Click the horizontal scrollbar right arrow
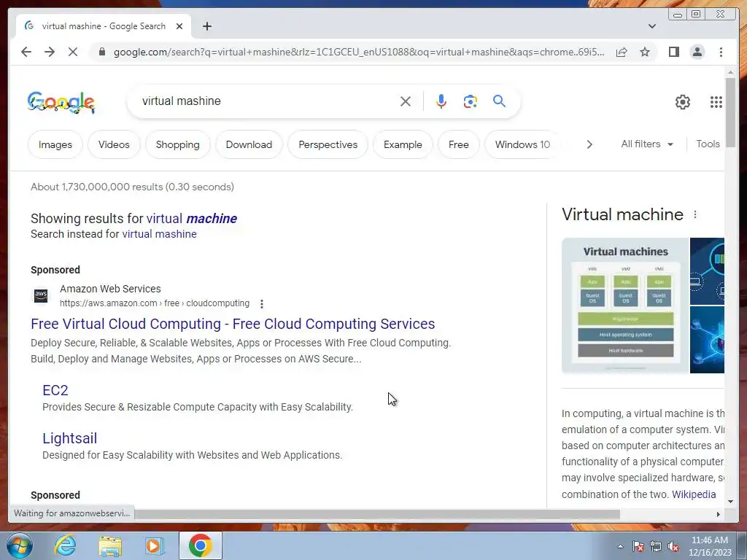This screenshot has height=560, width=747. [x=719, y=514]
